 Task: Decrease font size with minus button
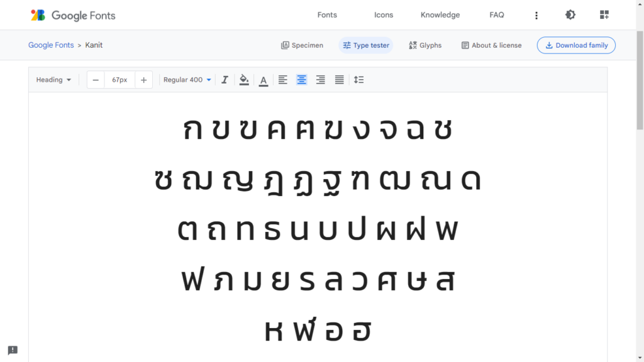click(96, 80)
